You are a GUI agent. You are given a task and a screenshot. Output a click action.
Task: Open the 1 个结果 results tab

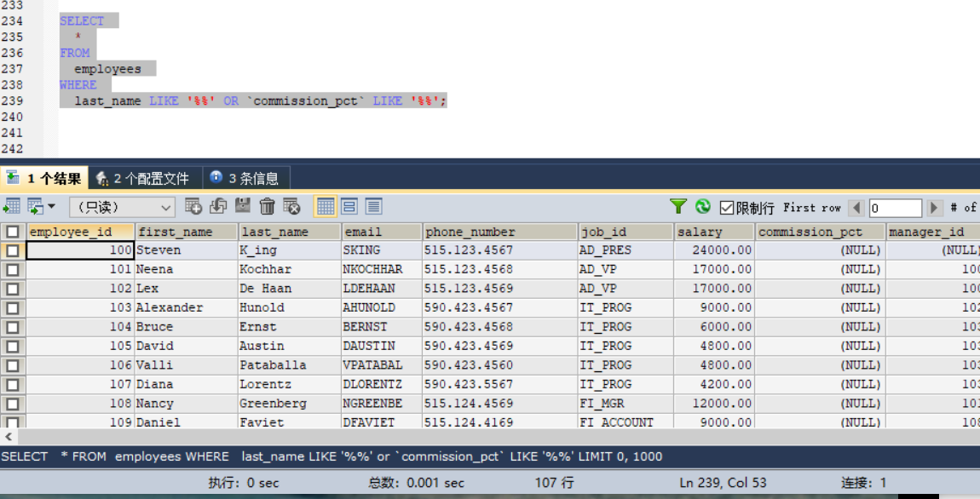(44, 179)
